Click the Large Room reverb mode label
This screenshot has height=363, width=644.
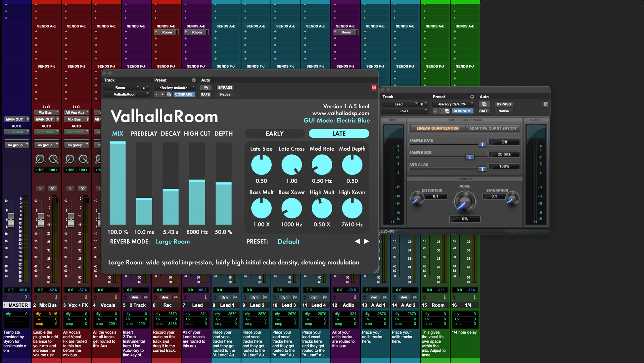point(173,241)
